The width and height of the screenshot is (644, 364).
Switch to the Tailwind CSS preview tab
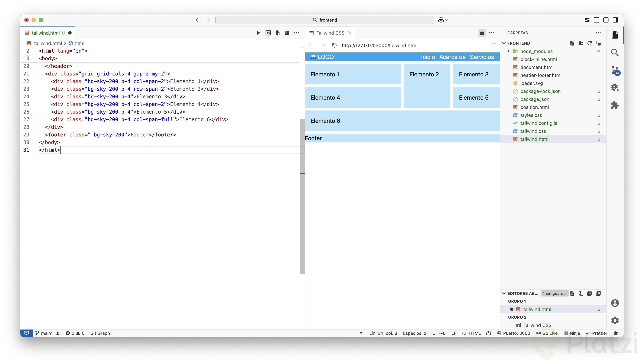click(x=330, y=33)
